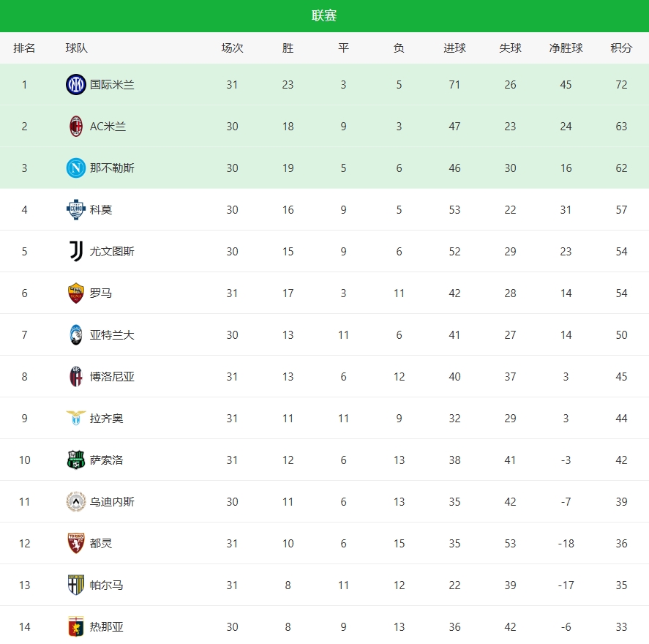
Task: Click the Lazio (拉齐奥) eagle logo
Action: 76,419
